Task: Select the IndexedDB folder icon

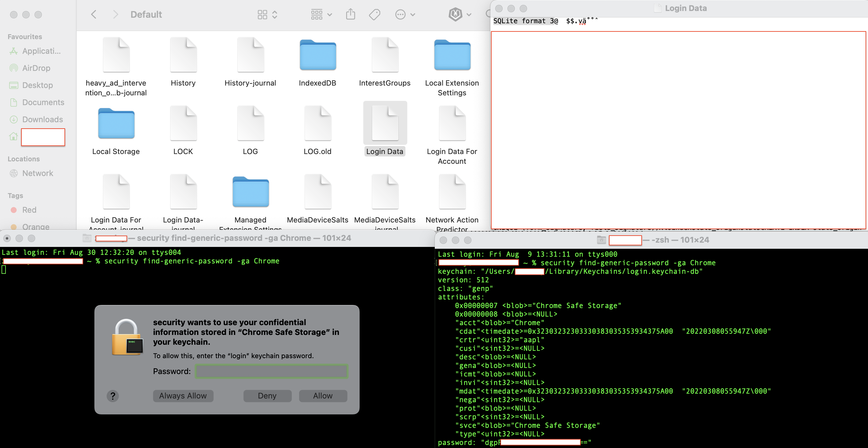Action: (x=318, y=55)
